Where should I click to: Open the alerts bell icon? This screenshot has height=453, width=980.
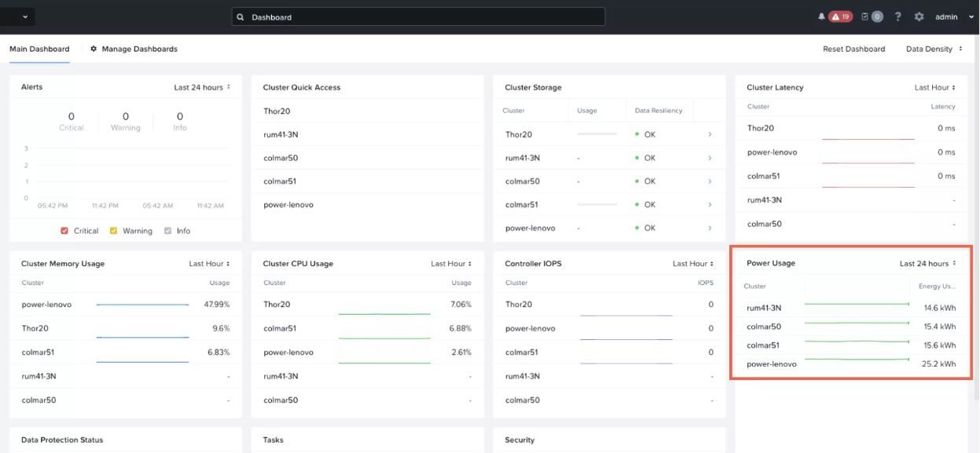(822, 16)
